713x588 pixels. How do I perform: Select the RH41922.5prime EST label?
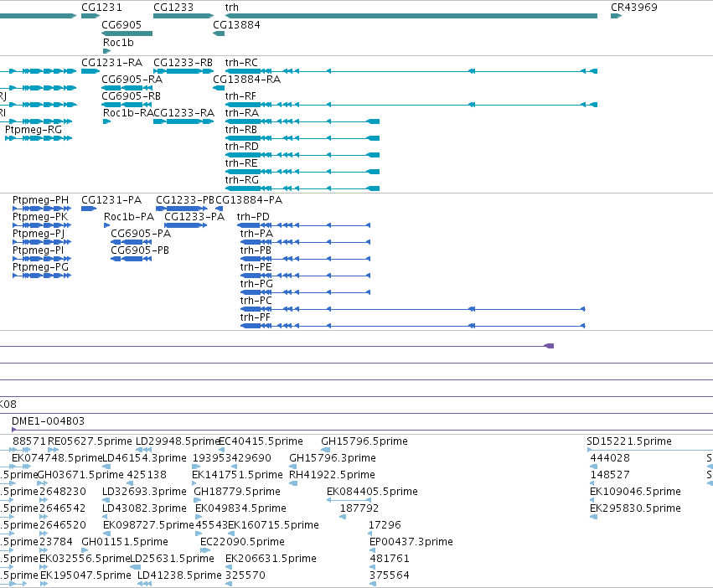pos(333,475)
